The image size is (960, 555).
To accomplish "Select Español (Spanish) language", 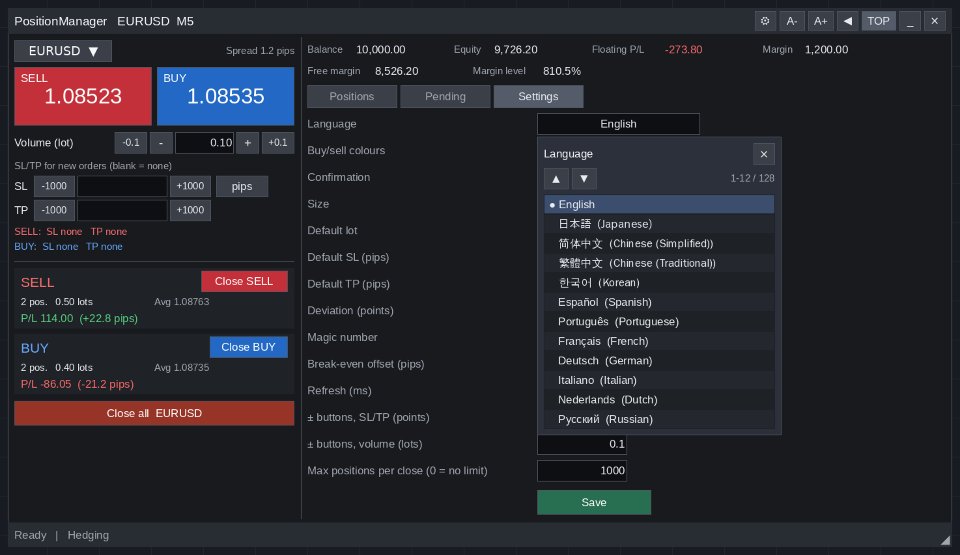I will [659, 302].
